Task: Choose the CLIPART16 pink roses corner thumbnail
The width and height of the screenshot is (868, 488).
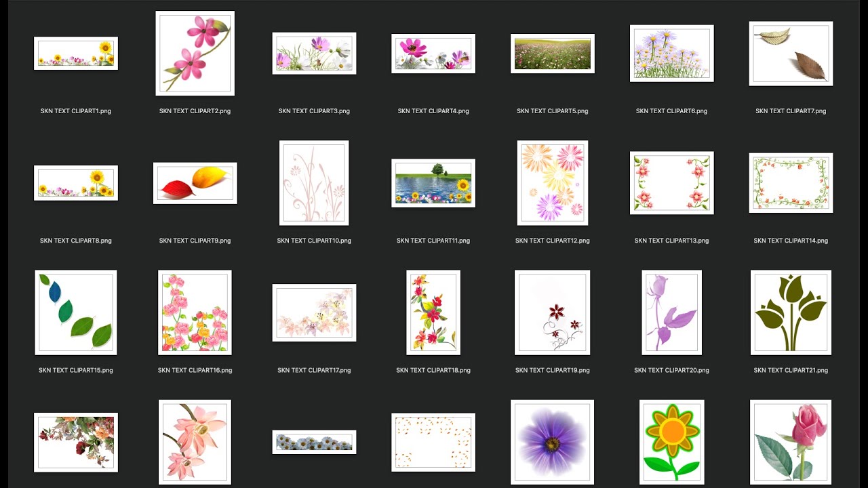Action: [x=195, y=312]
